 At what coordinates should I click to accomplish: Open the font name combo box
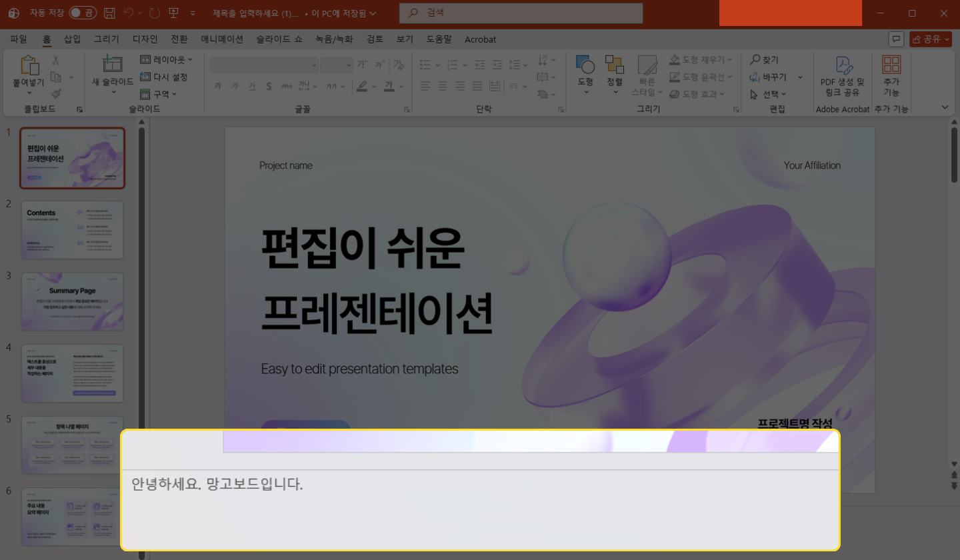click(x=265, y=65)
